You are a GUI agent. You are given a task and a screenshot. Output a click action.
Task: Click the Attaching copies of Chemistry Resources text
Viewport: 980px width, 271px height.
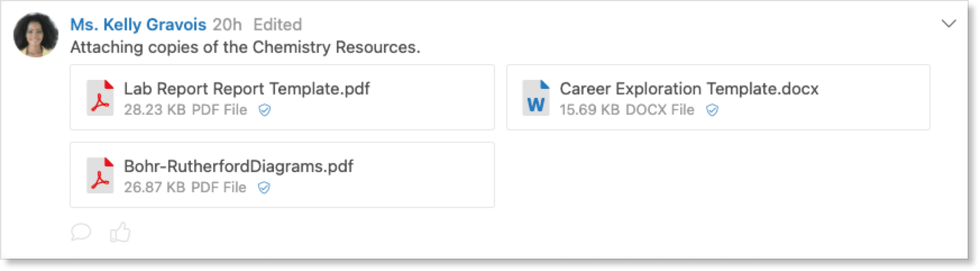coord(245,47)
